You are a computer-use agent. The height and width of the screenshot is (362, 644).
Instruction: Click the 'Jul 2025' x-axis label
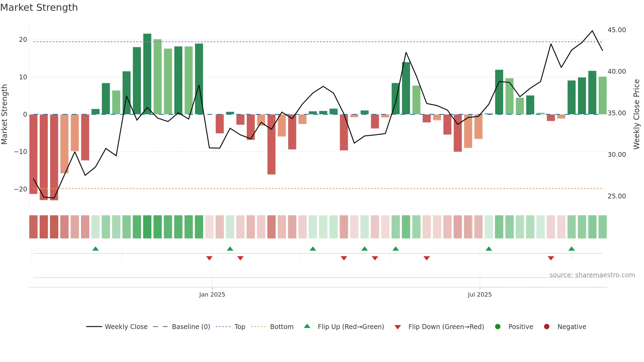(x=480, y=295)
